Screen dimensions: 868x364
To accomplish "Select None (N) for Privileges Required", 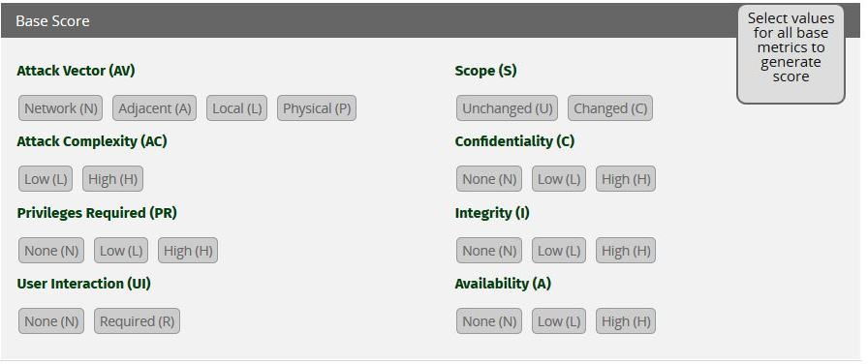I will pyautogui.click(x=51, y=251).
